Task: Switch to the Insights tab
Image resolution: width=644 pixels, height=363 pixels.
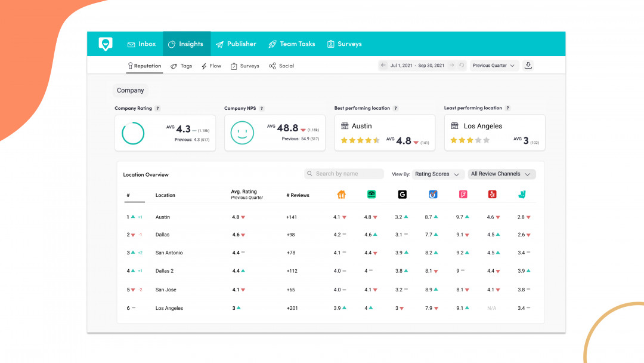Action: click(x=187, y=44)
